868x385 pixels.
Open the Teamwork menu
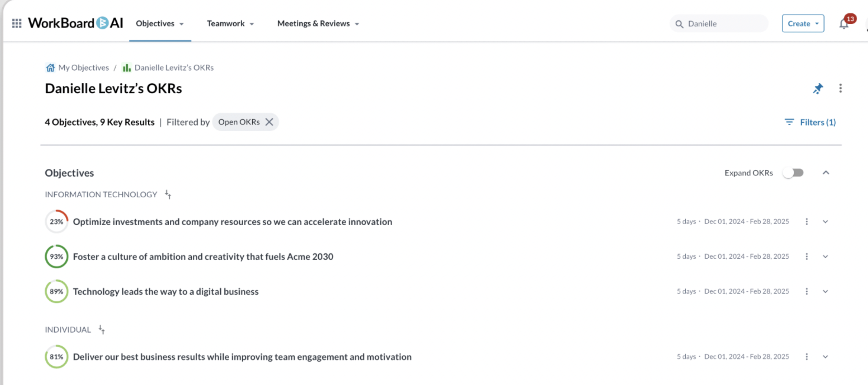point(230,23)
